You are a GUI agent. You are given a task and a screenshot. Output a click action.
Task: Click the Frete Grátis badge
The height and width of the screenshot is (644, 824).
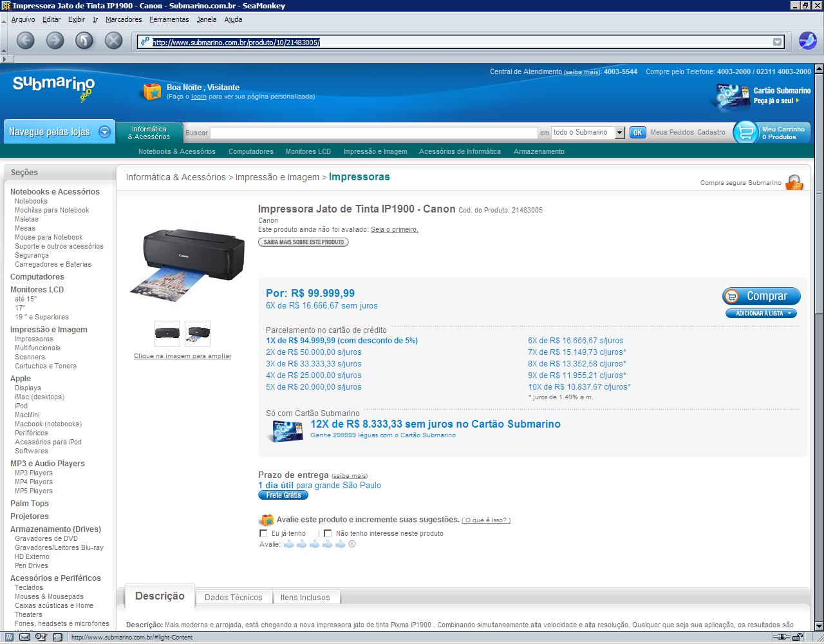coord(283,495)
